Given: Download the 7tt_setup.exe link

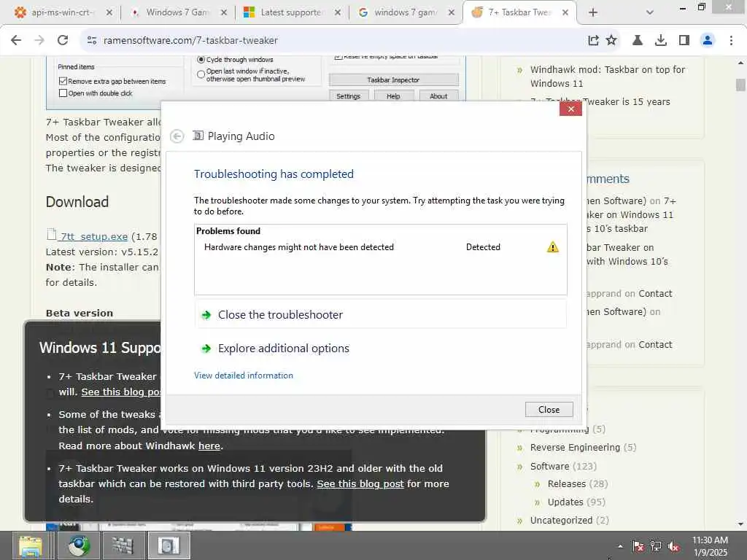Looking at the screenshot, I should (94, 237).
